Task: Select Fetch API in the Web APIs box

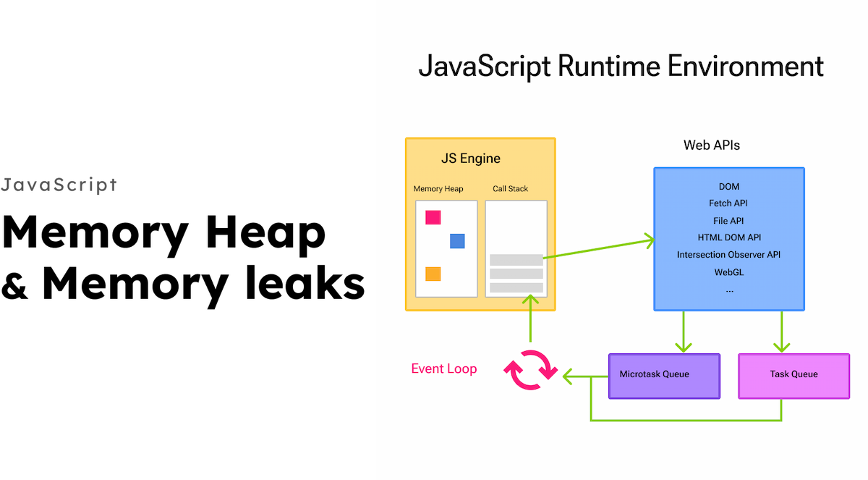Action: point(728,203)
